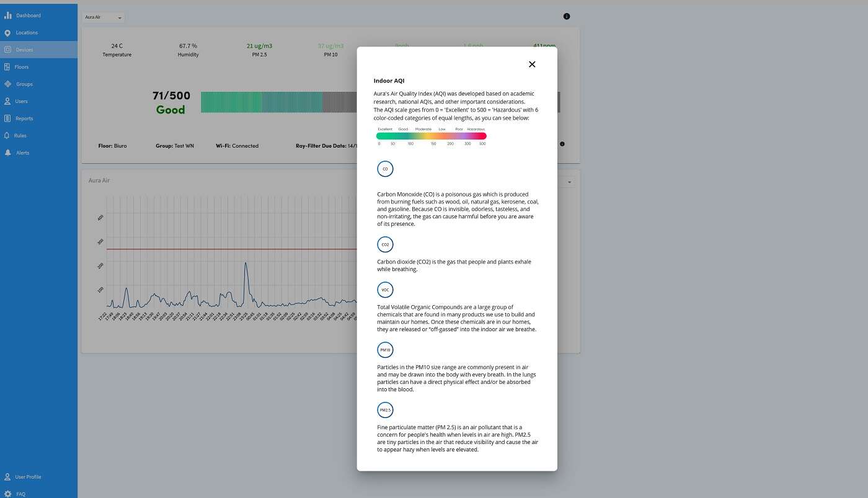Screen dimensions: 868x498
Task: Click the AQI color scale gradient bar
Action: pyautogui.click(x=431, y=136)
